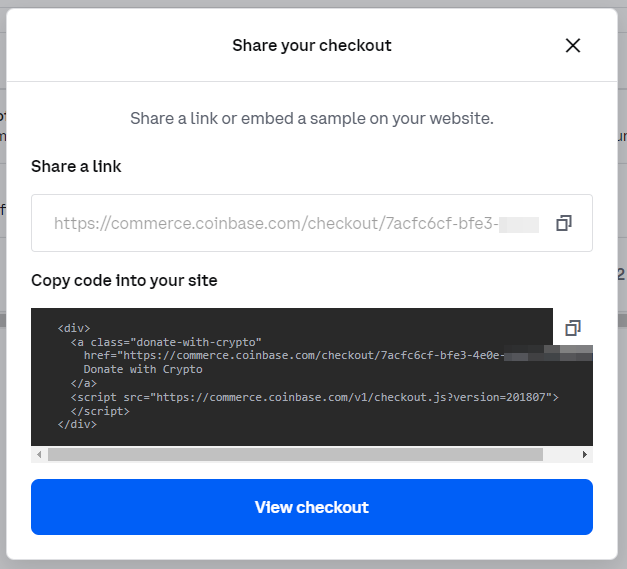This screenshot has height=569, width=627.
Task: Click the closing anchor tag line
Action: [84, 383]
